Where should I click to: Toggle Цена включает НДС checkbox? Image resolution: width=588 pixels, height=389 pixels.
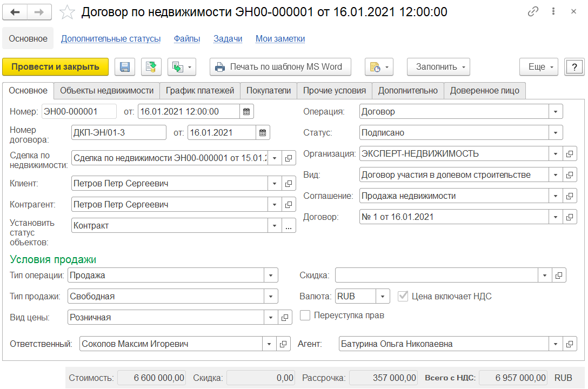pyautogui.click(x=403, y=296)
